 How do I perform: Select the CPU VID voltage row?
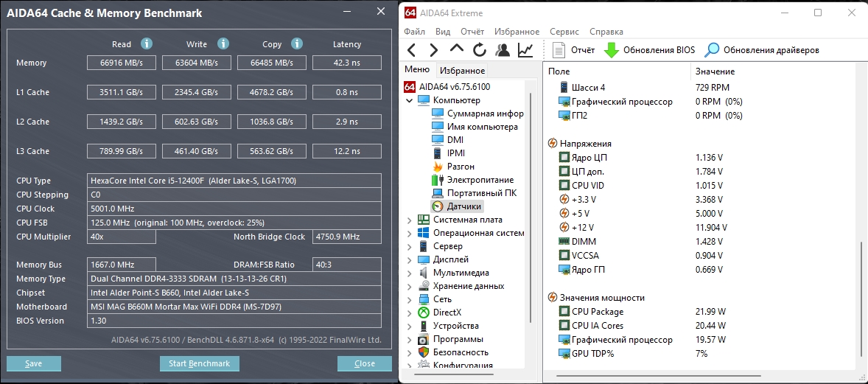641,186
